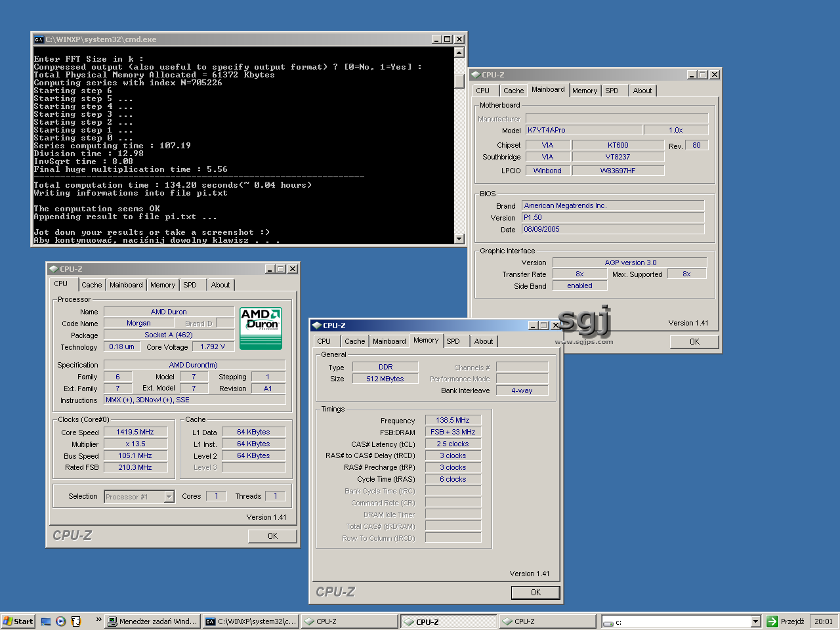This screenshot has width=840, height=630.
Task: Switch to Memory tab in Mainboard window
Action: 585,91
